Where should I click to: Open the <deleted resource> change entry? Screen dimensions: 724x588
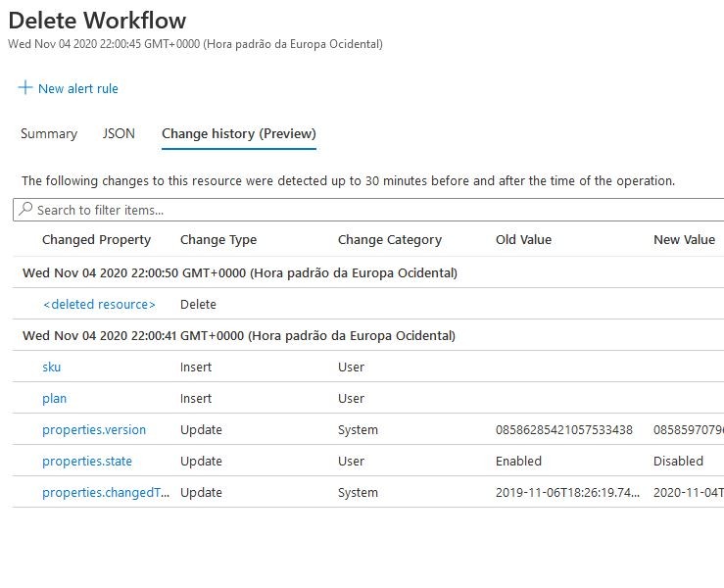tap(98, 304)
